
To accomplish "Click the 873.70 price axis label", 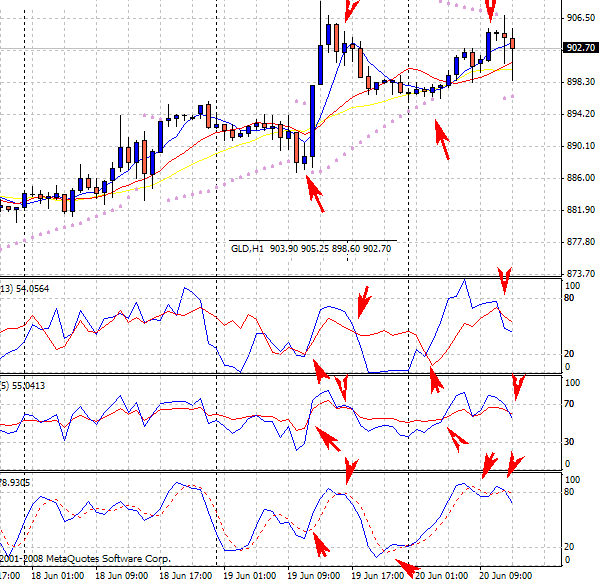I will click(x=579, y=274).
